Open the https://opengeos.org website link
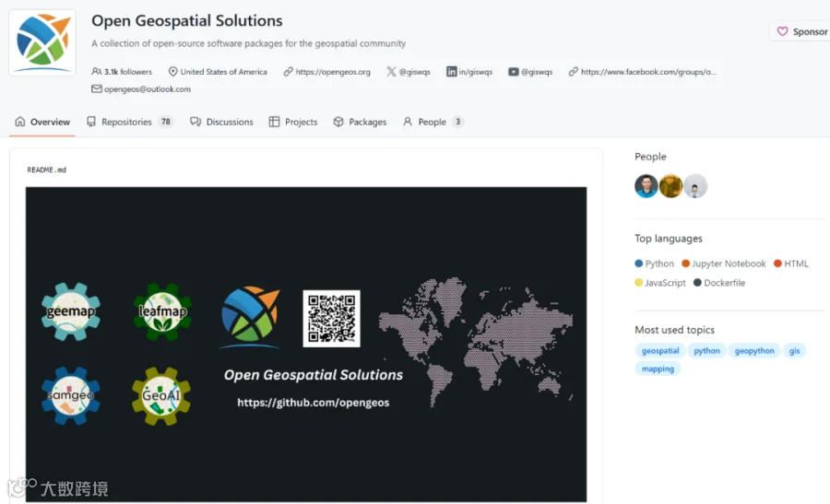830x504 pixels. (x=333, y=71)
